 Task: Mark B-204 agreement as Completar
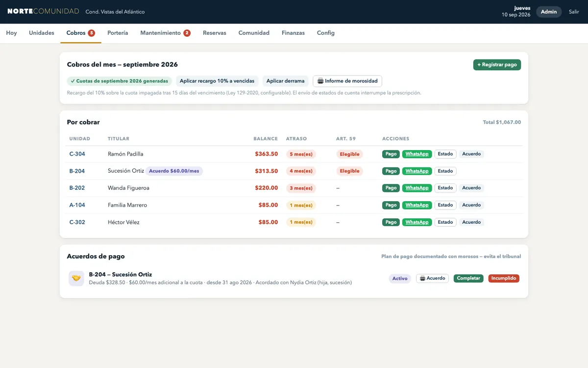[x=468, y=278]
